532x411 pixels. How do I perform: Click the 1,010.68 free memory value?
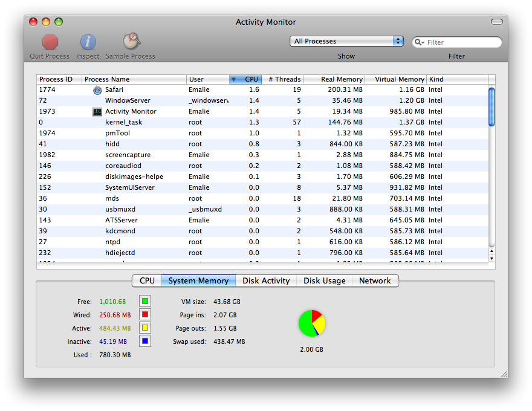coord(112,302)
